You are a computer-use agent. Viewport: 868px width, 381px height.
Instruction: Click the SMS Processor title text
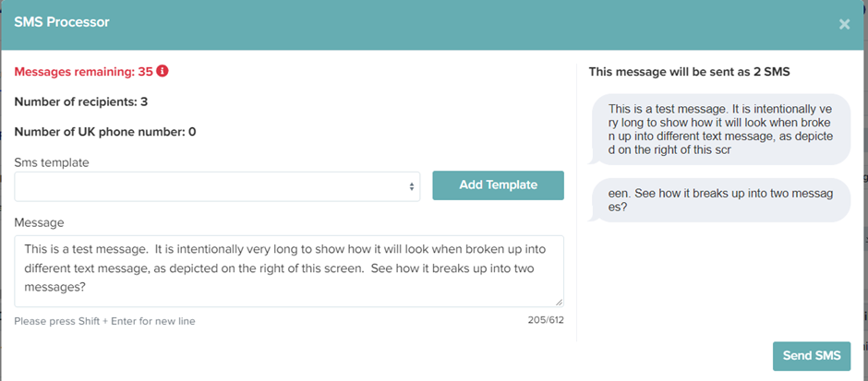[x=62, y=23]
